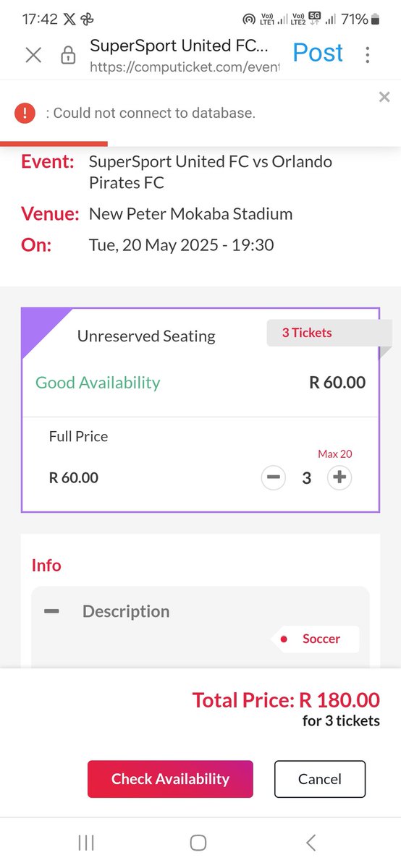The image size is (401, 868).
Task: Increase ticket quantity with plus button
Action: point(339,477)
